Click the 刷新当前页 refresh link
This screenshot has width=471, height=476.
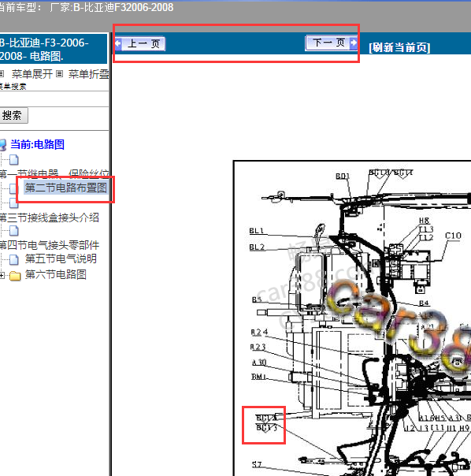(399, 47)
